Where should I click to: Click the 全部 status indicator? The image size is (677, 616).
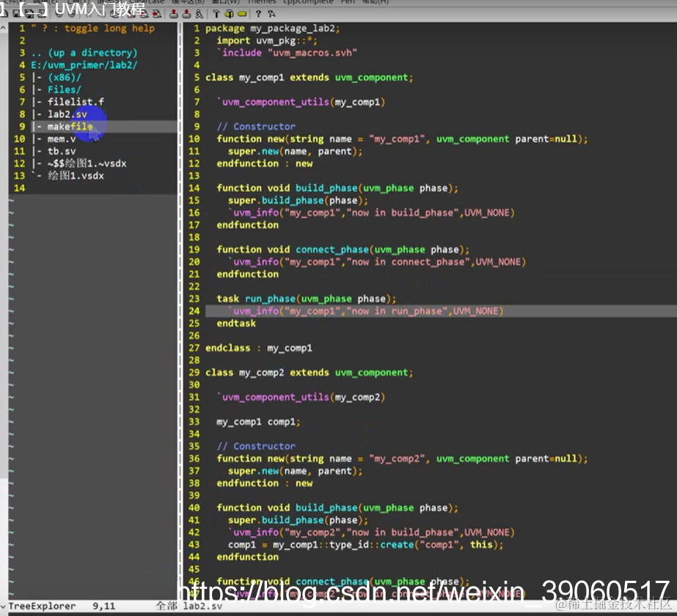click(166, 606)
